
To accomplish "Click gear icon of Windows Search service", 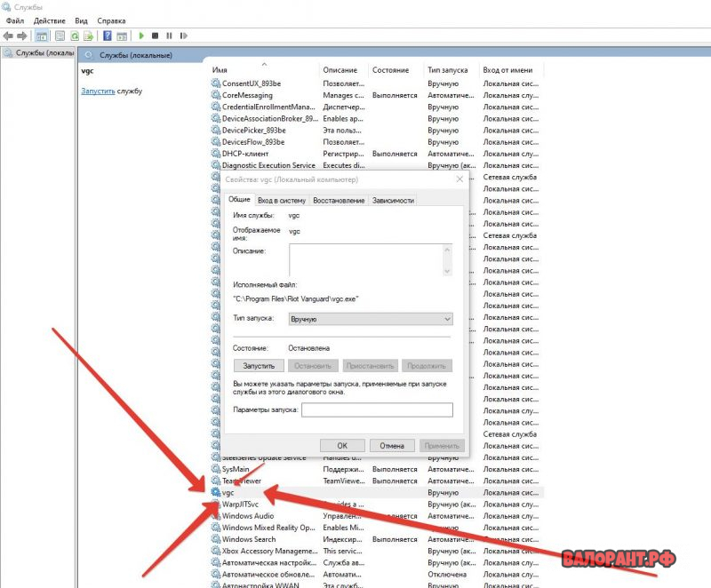I will (216, 539).
